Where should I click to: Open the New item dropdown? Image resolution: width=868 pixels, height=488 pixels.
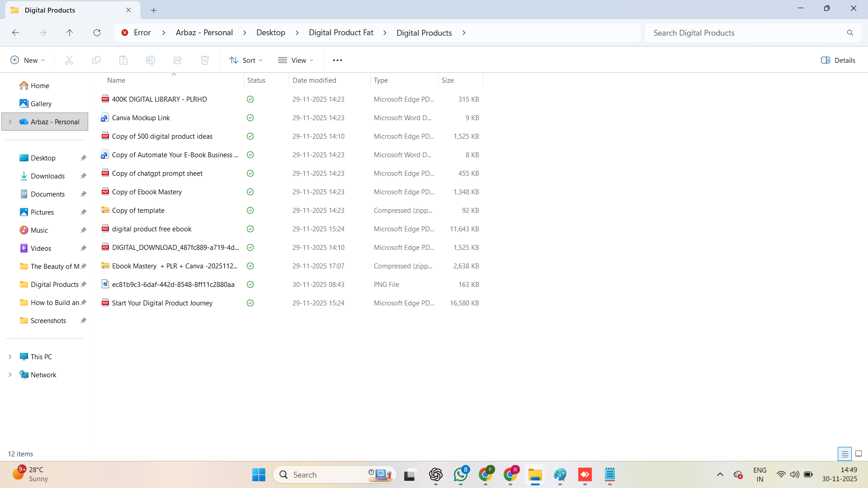pyautogui.click(x=28, y=60)
